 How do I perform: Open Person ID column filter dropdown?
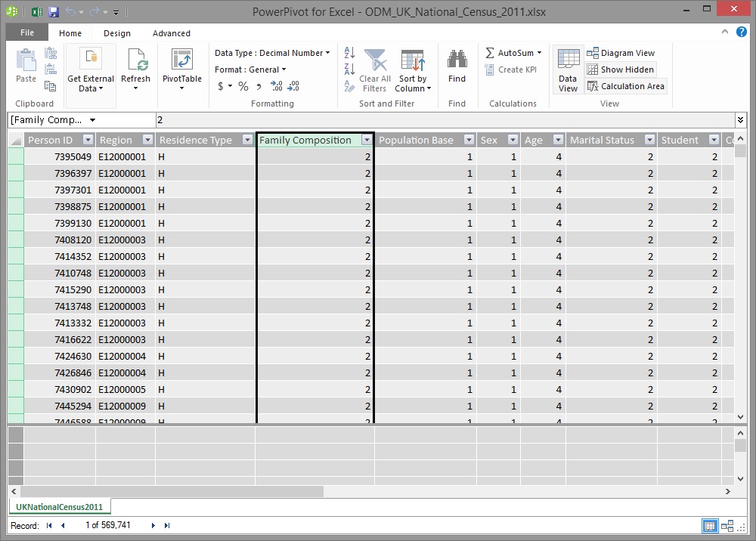(x=88, y=141)
